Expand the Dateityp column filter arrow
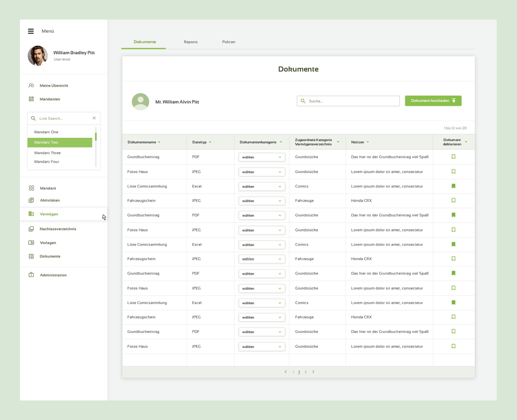Viewport: 517px width, 420px height. pos(210,142)
